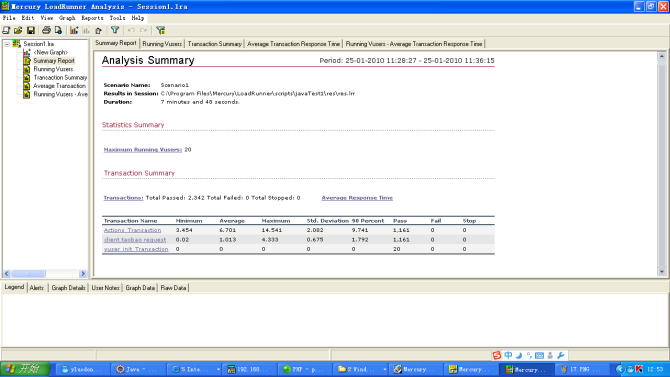The width and height of the screenshot is (670, 377).
Task: Click the Session1.lra icon in the tree
Action: pos(17,44)
